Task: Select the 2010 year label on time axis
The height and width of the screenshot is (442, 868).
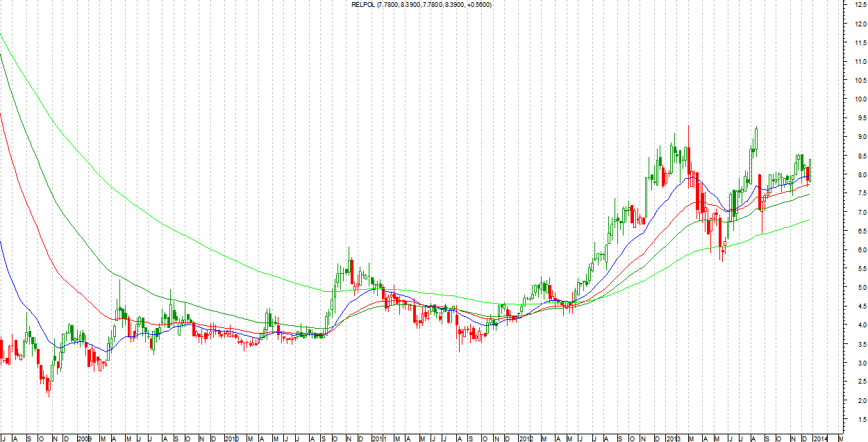Action: [x=232, y=439]
